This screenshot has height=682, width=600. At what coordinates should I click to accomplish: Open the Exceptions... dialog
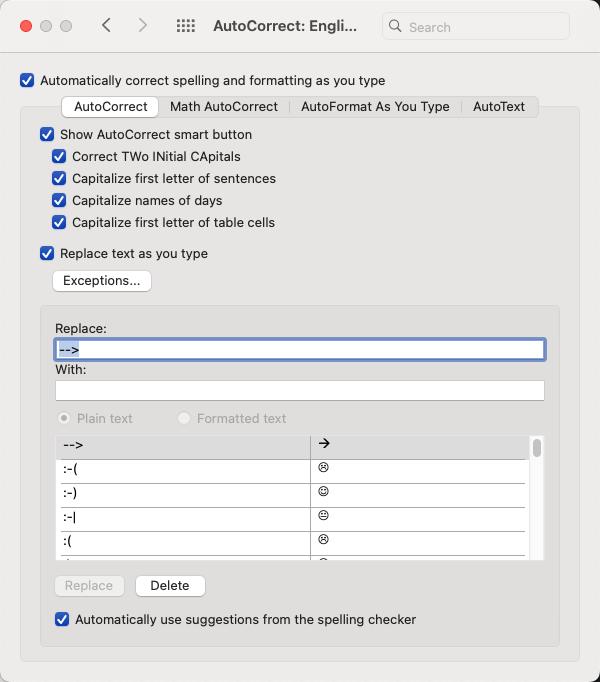coord(102,281)
